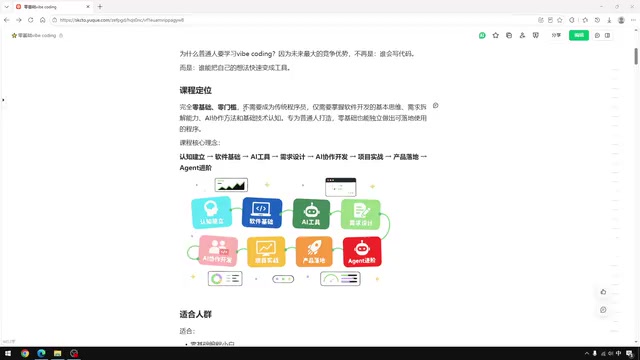
Task: Click the paragraph comment icon beside 课程定位 text
Action: click(x=436, y=106)
